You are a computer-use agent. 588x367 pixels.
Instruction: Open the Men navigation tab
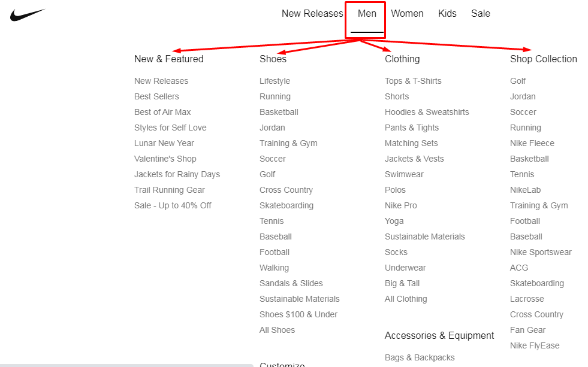pos(367,14)
